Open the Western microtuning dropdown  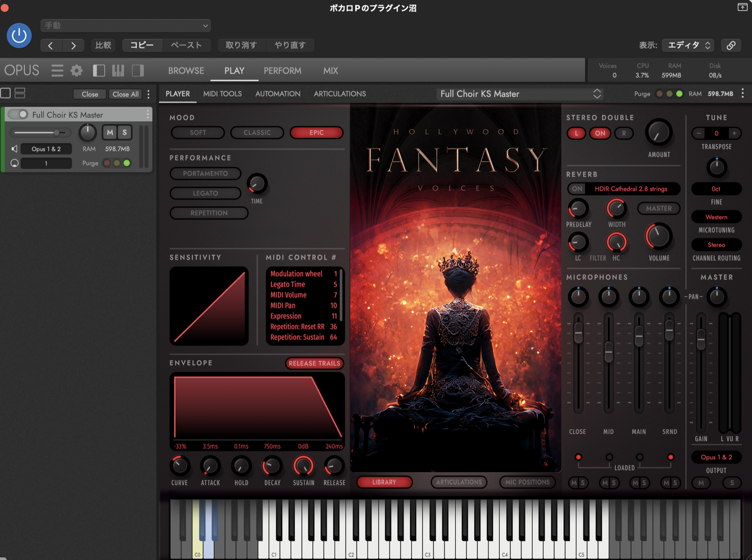(716, 217)
